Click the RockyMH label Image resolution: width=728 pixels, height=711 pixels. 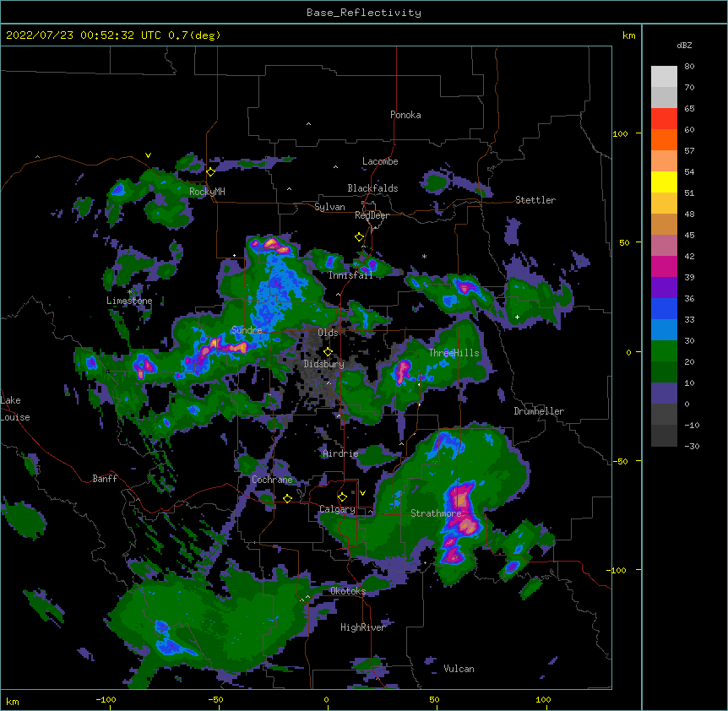point(207,192)
